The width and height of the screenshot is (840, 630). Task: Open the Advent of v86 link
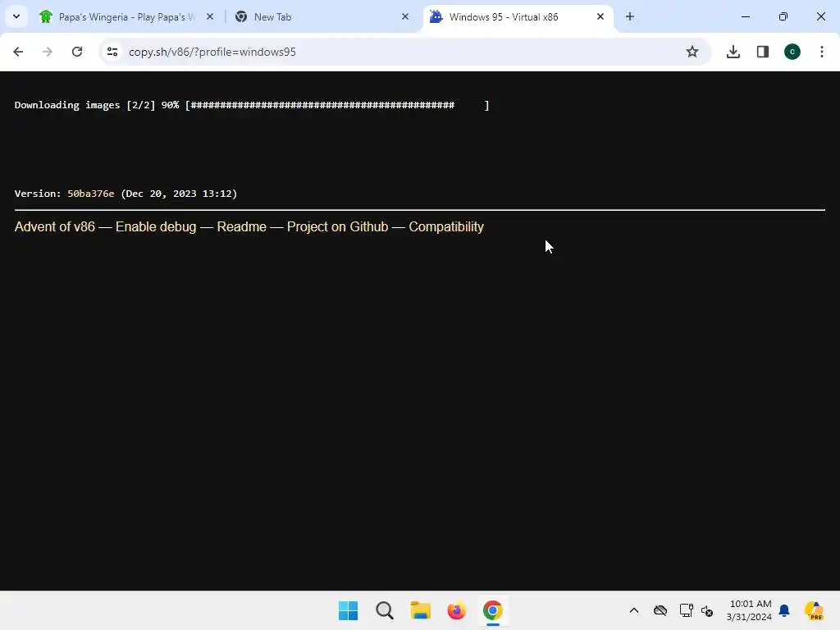click(x=55, y=226)
